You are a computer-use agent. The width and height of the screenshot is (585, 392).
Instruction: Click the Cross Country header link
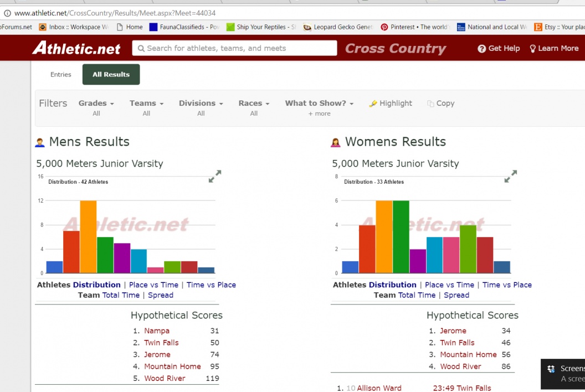coord(396,49)
